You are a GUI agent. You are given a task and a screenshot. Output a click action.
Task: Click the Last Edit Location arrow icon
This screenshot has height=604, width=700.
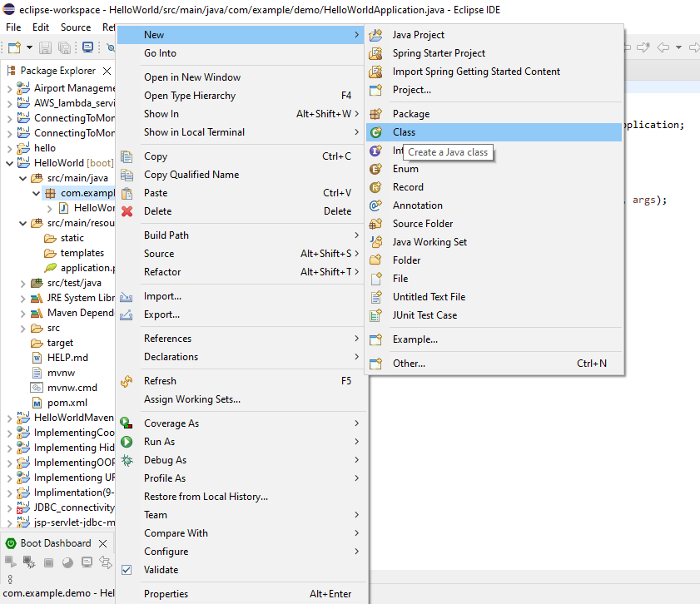click(643, 47)
